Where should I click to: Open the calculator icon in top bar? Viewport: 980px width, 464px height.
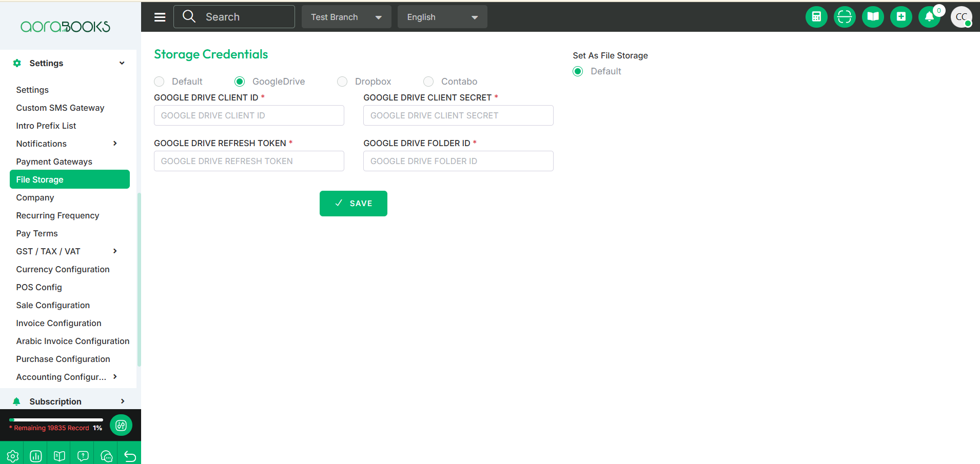click(816, 17)
